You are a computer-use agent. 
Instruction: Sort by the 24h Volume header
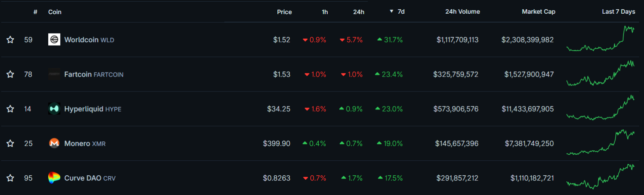[x=462, y=12]
